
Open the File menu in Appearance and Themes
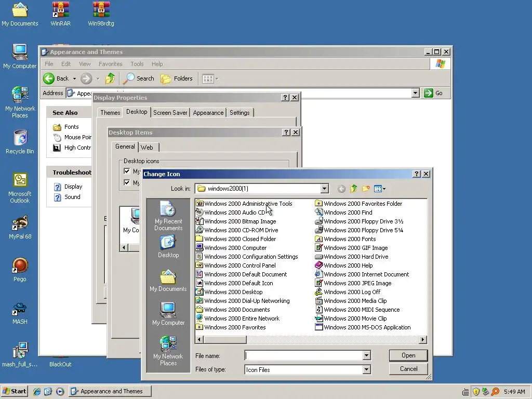pyautogui.click(x=49, y=64)
